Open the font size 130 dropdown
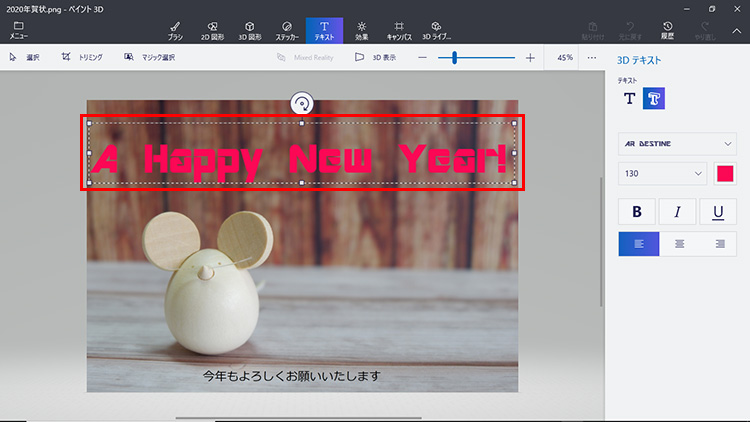The width and height of the screenshot is (750, 422). click(662, 173)
